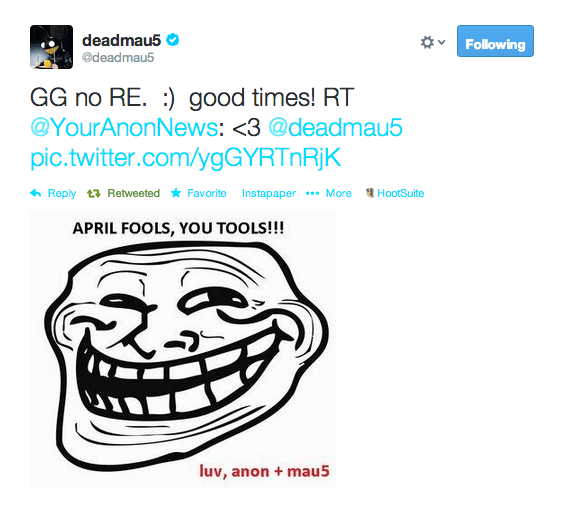The image size is (567, 505).
Task: Expand the More actions menu
Action: pyautogui.click(x=338, y=193)
